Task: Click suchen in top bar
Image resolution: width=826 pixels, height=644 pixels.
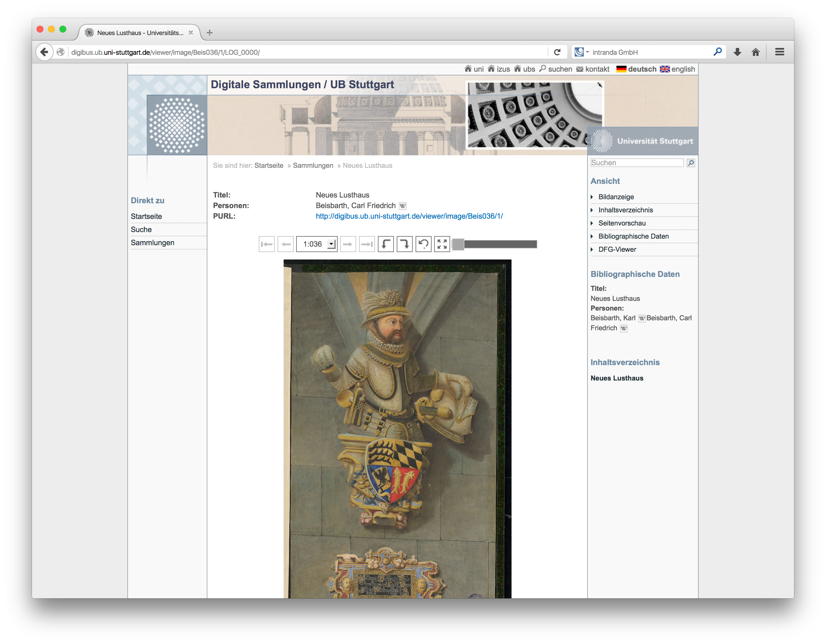Action: 556,69
